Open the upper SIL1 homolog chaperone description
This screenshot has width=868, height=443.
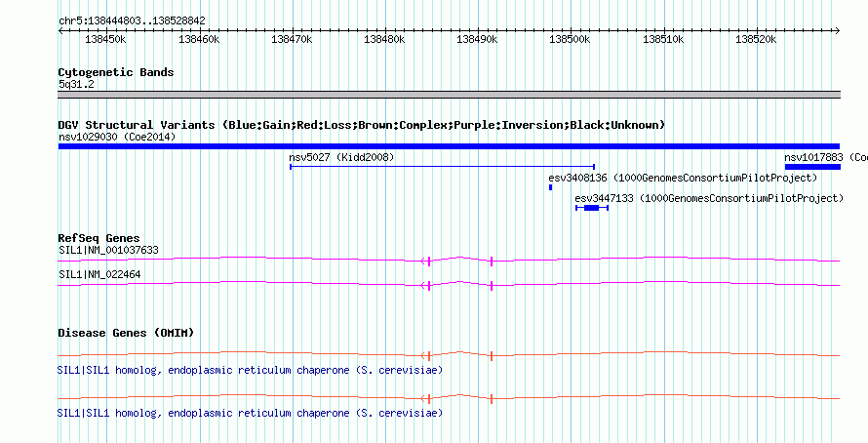pos(251,370)
